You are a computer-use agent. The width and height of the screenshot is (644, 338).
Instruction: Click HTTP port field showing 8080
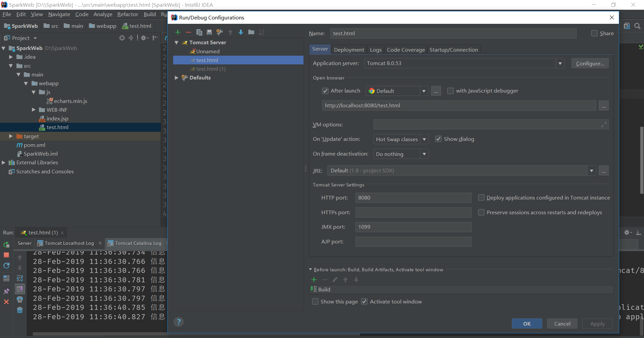(413, 198)
